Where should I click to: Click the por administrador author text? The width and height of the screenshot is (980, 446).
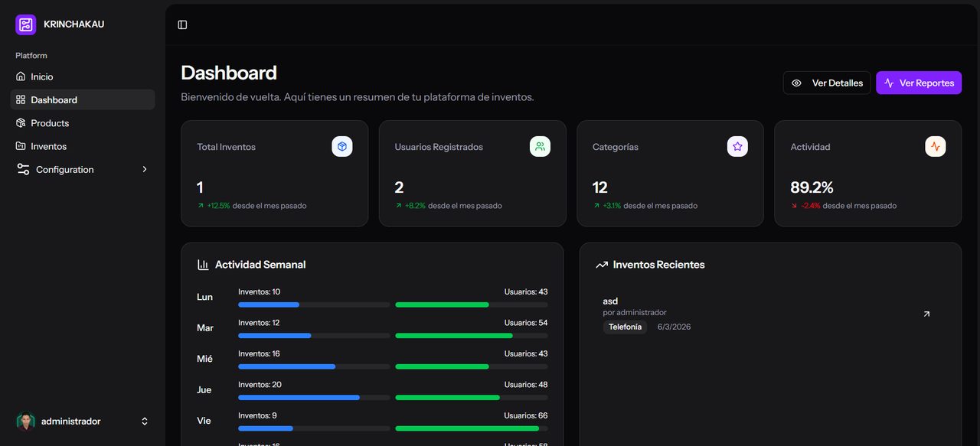[x=635, y=312]
